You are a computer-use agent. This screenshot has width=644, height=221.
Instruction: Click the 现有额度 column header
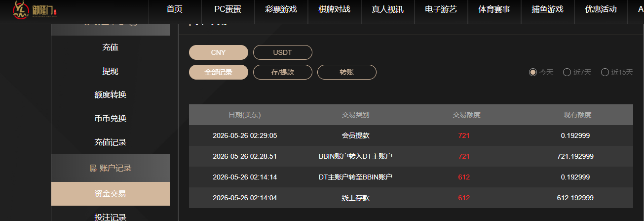pyautogui.click(x=577, y=115)
